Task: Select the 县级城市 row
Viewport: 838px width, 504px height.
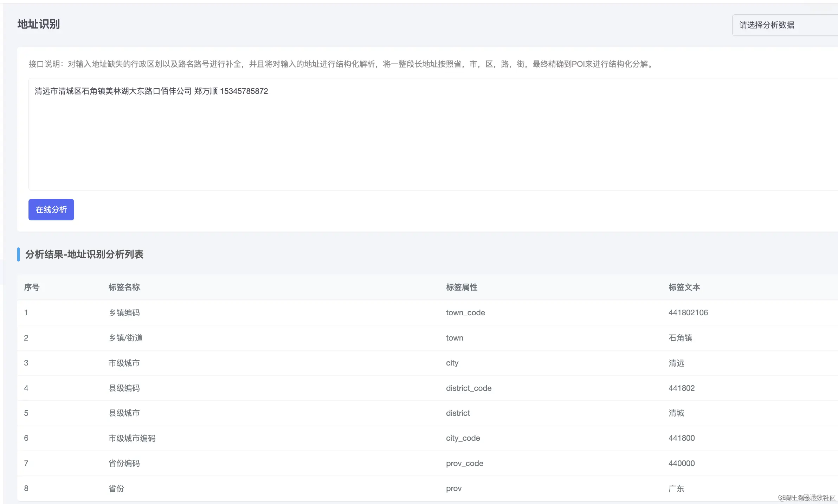Action: point(124,413)
